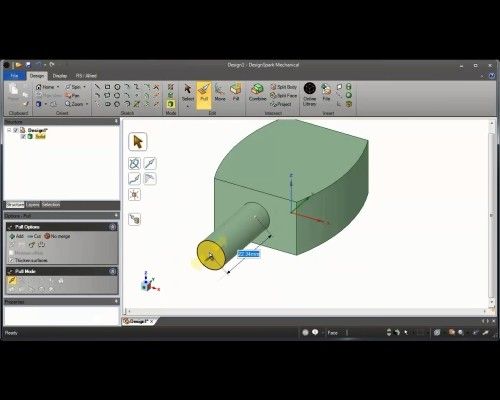Click Split Body in Intersect group

(284, 87)
